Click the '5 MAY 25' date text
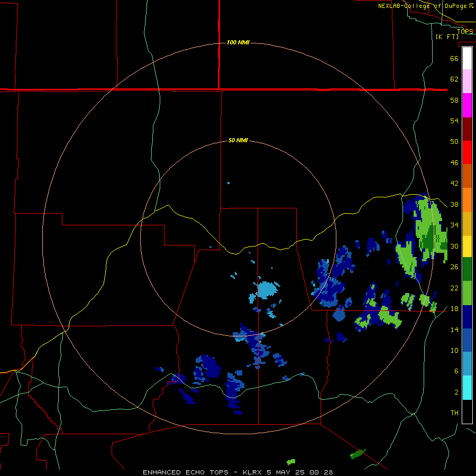Screen dimensions: 476x476 click(x=287, y=472)
